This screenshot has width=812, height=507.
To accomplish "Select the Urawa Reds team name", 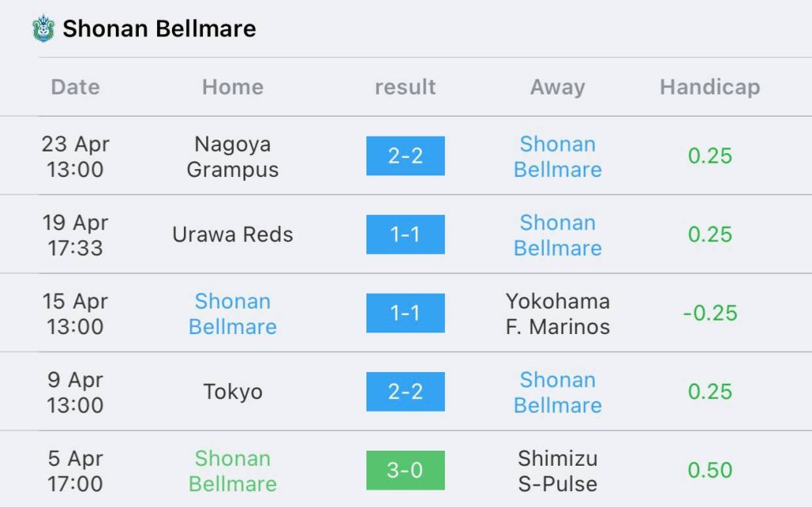I will click(232, 234).
